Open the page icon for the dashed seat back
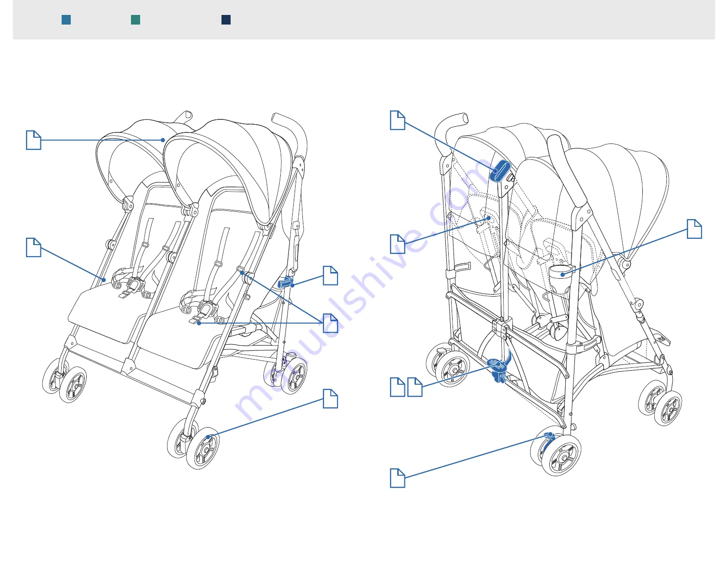Screen dimensions: 728x572 tap(397, 244)
